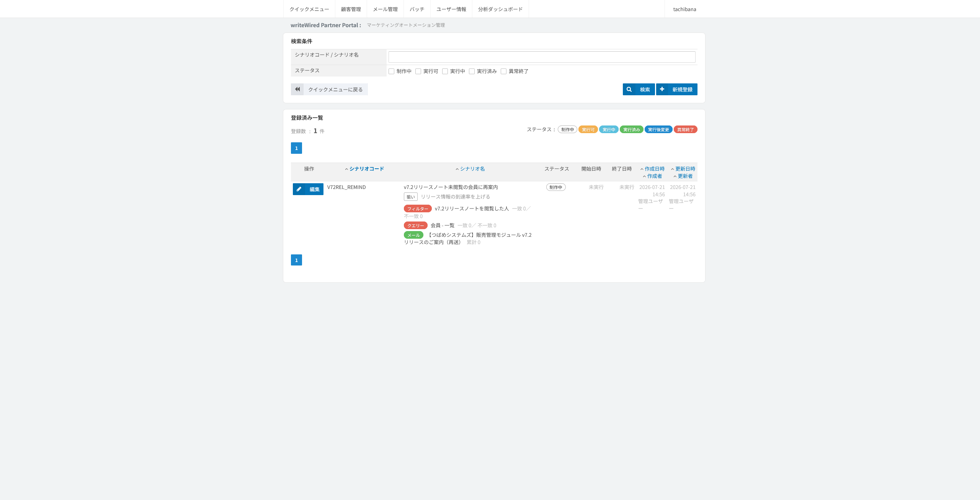This screenshot has height=500, width=980.
Task: Click the red クエリー badge
Action: pyautogui.click(x=416, y=226)
